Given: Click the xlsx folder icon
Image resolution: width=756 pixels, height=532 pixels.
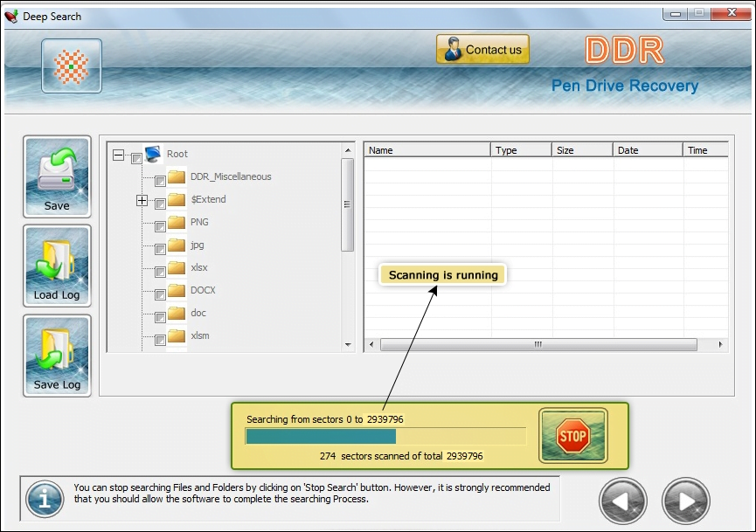Looking at the screenshot, I should click(177, 267).
